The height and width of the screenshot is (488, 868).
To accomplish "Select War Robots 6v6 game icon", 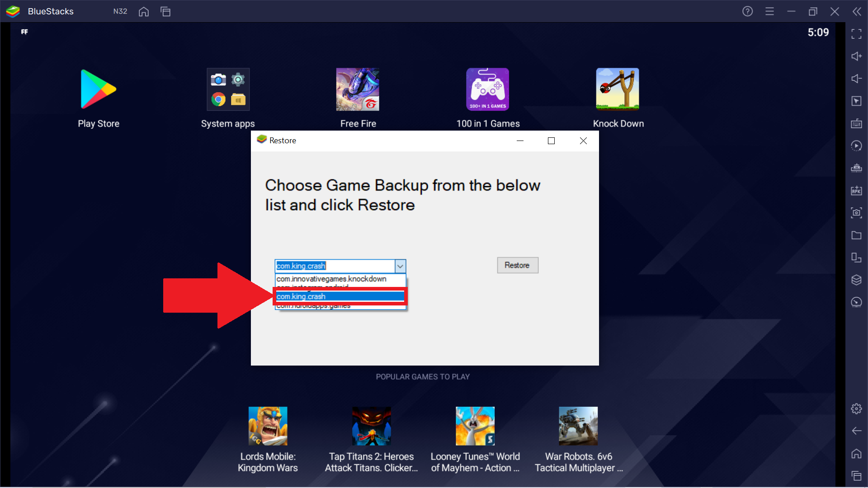I will tap(578, 425).
